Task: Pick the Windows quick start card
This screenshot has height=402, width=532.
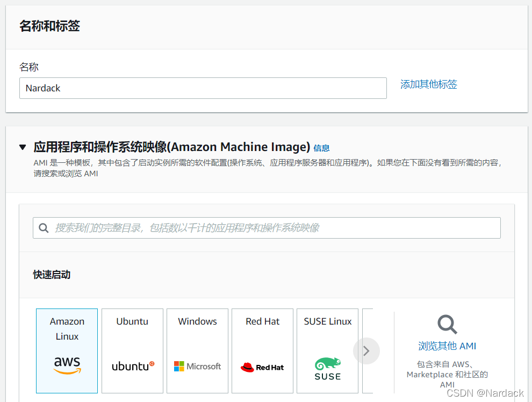Action: [197, 351]
